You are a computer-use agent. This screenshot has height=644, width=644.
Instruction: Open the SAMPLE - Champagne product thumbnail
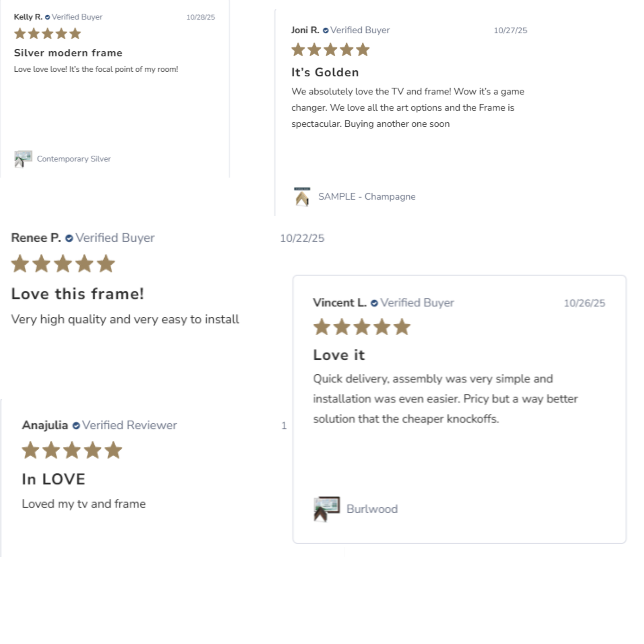[x=302, y=197]
